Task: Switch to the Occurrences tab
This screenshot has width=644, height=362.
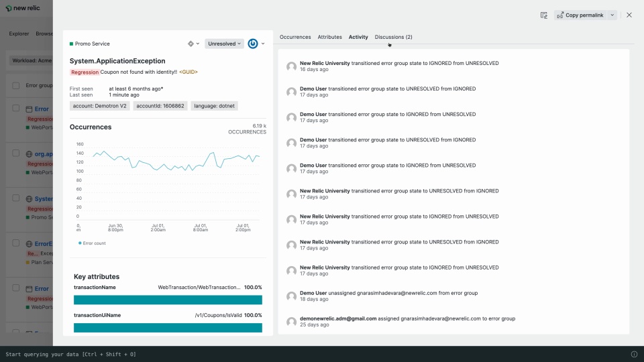Action: (295, 37)
